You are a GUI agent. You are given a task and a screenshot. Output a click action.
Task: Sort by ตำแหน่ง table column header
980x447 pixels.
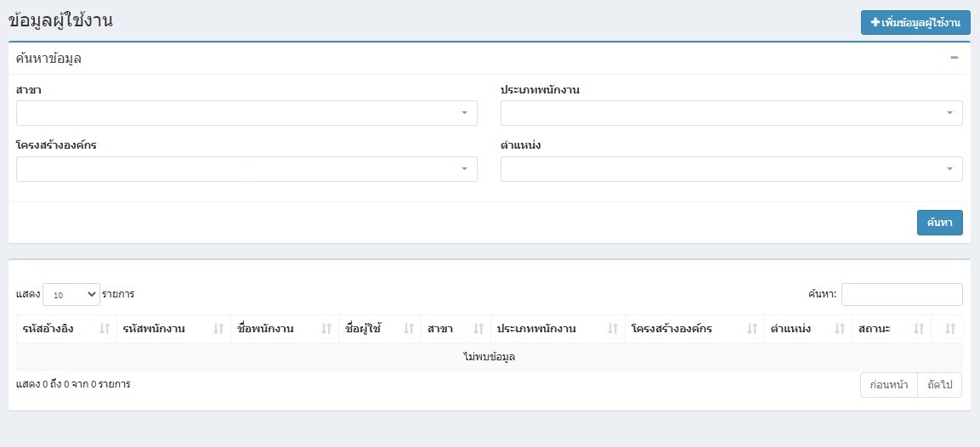pos(808,329)
